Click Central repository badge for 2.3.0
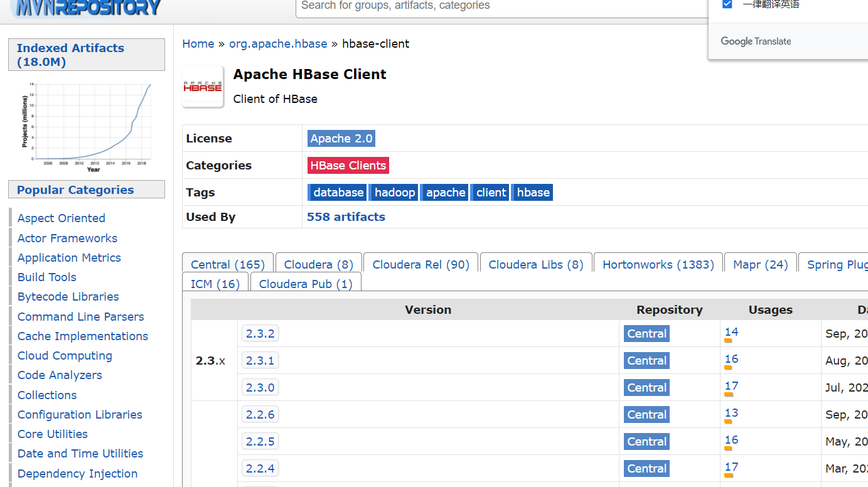The height and width of the screenshot is (487, 868). tap(646, 388)
